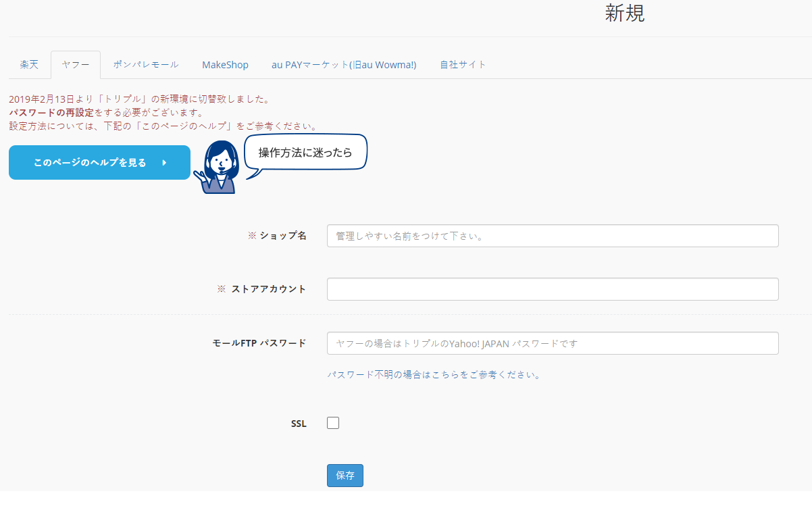Click the notice line starting 2019年2月13日より
Viewport: 812px width, 508px height.
pyautogui.click(x=140, y=99)
